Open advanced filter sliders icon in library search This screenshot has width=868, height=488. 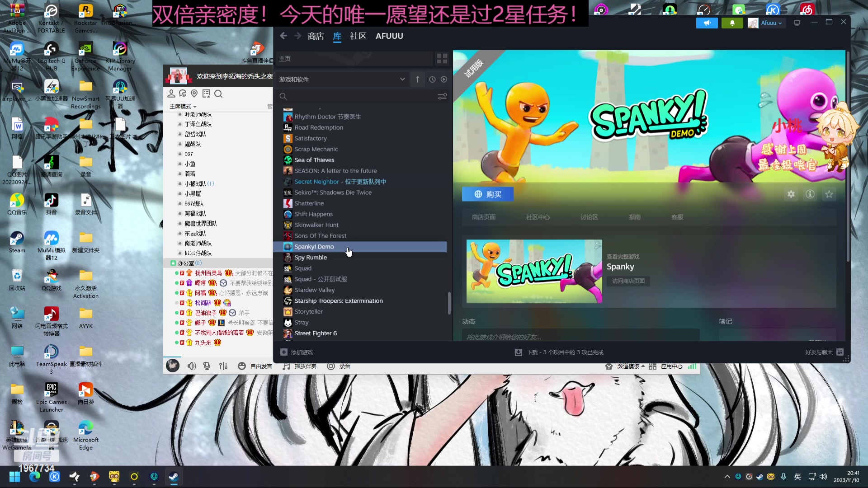442,96
